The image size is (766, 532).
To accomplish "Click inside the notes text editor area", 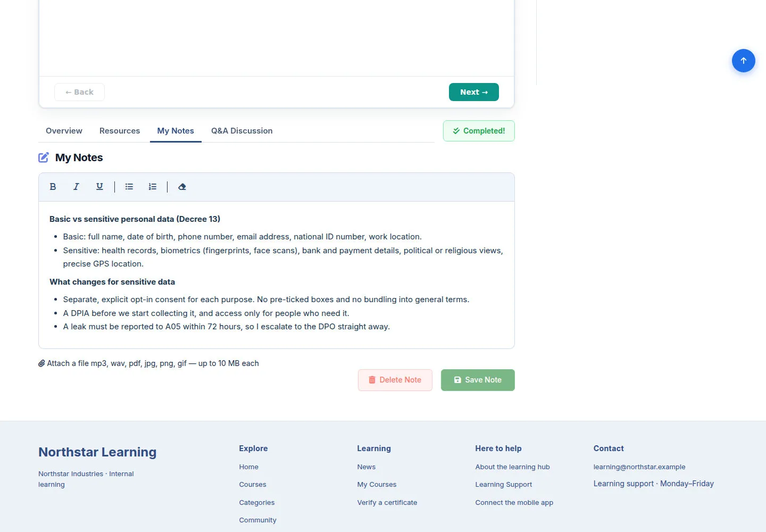I will click(x=277, y=275).
